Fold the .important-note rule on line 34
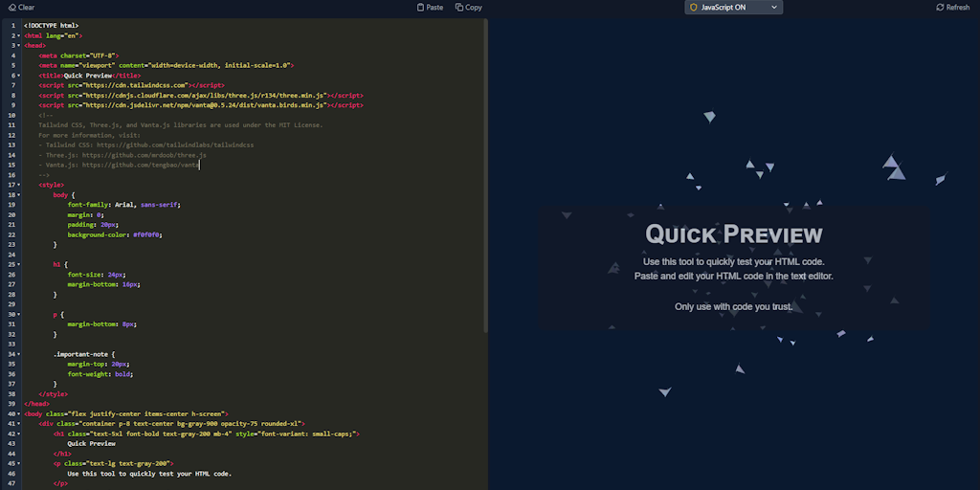Screen dimensions: 980x490 18,354
